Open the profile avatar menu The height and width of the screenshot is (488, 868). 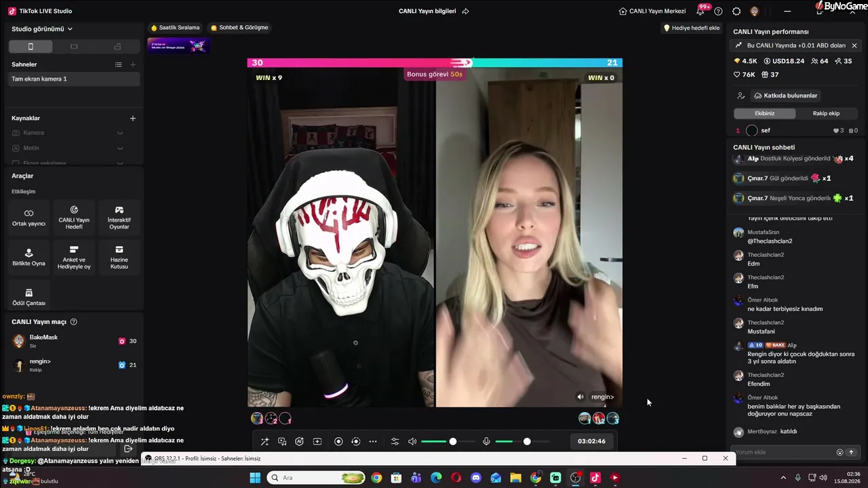click(x=755, y=12)
